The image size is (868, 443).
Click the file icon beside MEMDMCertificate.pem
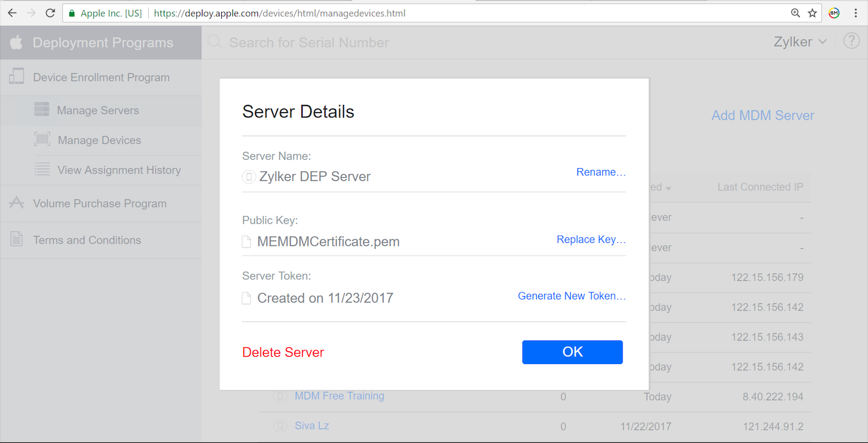(247, 242)
